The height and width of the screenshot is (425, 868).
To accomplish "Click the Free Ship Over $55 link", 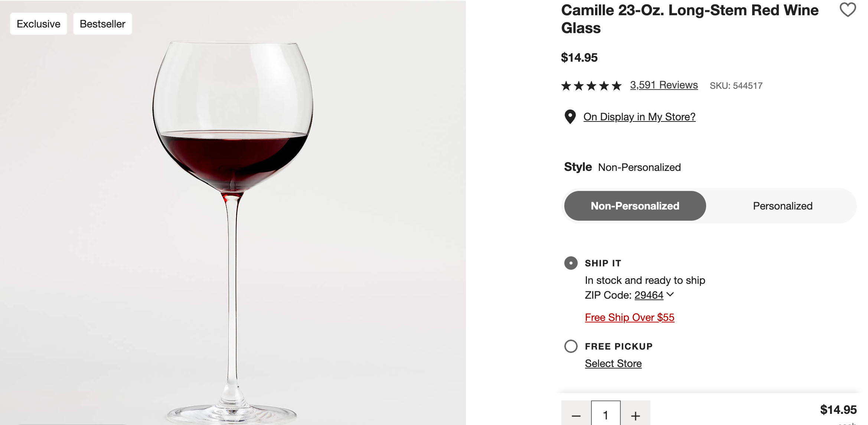I will [629, 317].
